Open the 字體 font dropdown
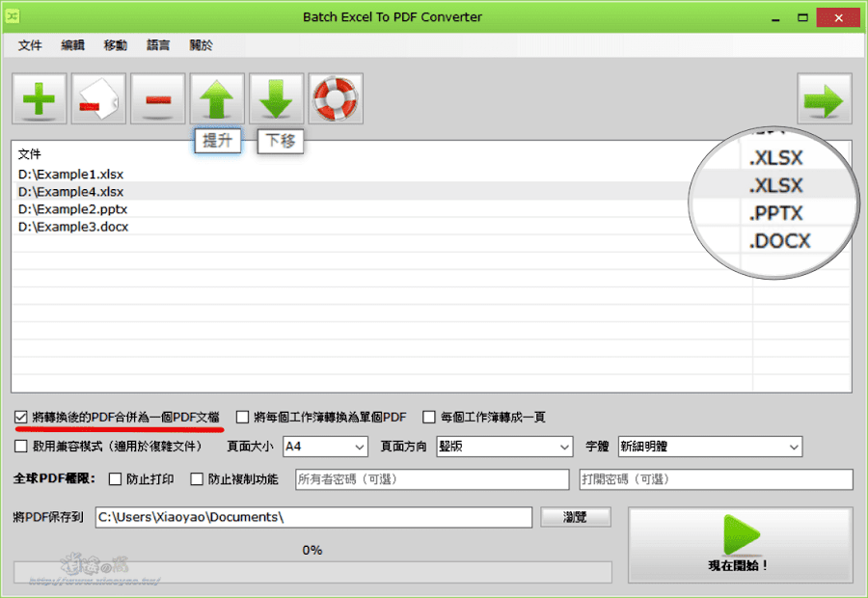The height and width of the screenshot is (598, 868). (710, 447)
